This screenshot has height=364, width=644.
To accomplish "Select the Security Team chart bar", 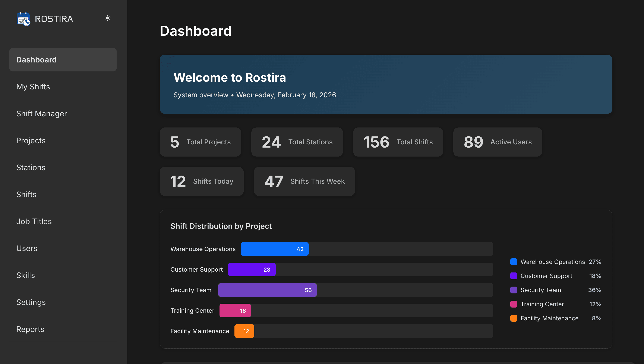I will (267, 290).
